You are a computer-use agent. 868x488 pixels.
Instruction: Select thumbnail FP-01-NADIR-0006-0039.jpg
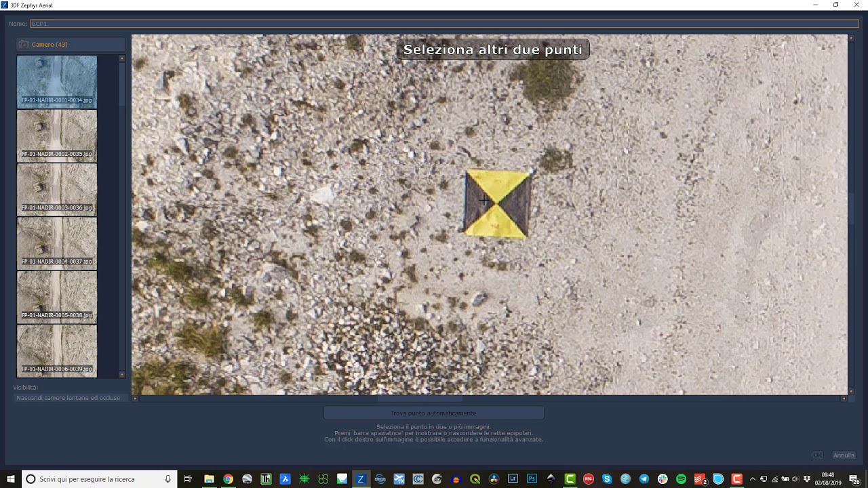click(x=57, y=350)
